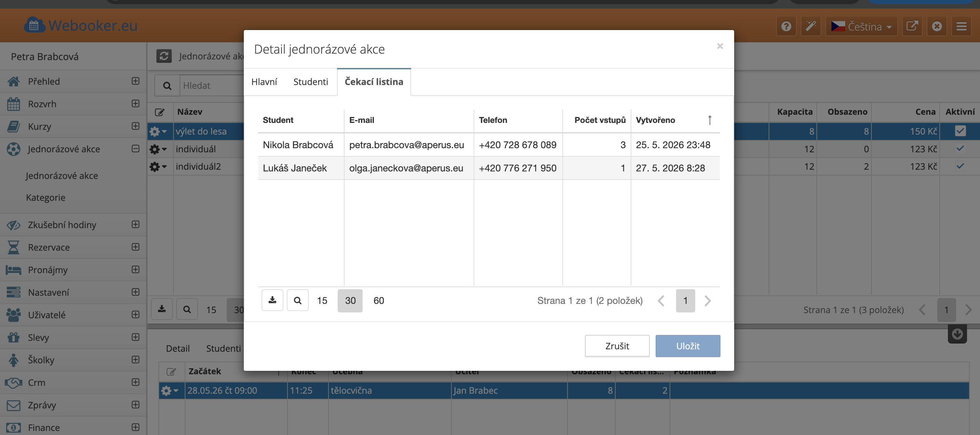
Task: Expand the Kurzy sidebar section
Action: pyautogui.click(x=136, y=126)
